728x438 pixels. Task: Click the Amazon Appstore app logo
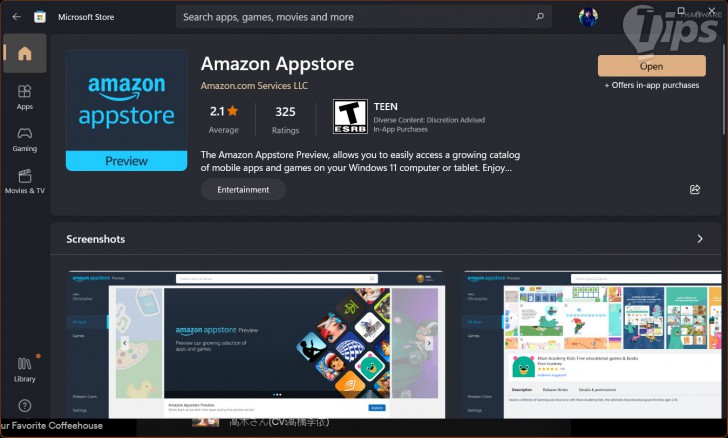pos(126,111)
